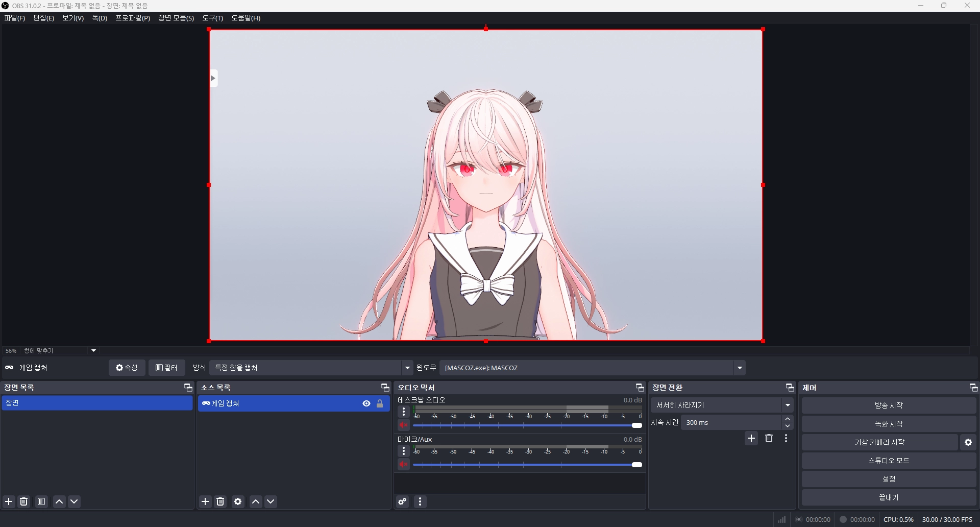Add a new source with the plus icon
This screenshot has width=980, height=527.
[x=205, y=501]
